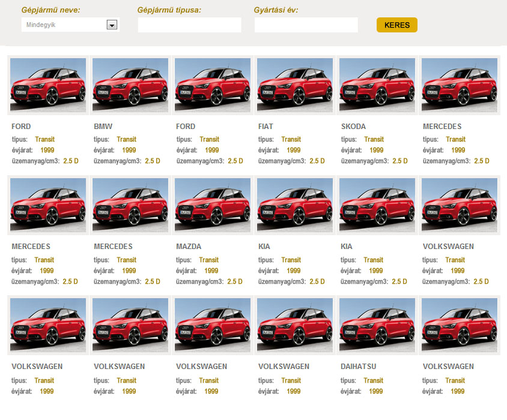Open the FIAT listing name

point(267,127)
